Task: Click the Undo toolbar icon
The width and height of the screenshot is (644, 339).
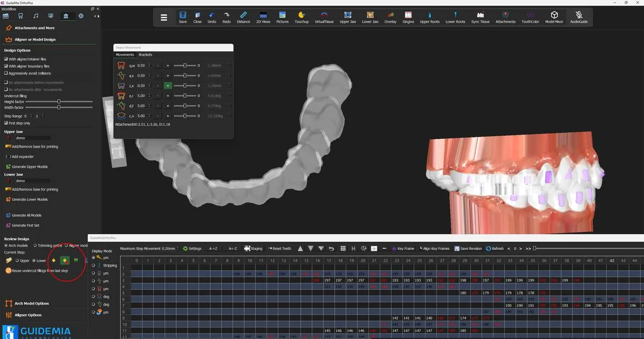Action: [x=212, y=17]
